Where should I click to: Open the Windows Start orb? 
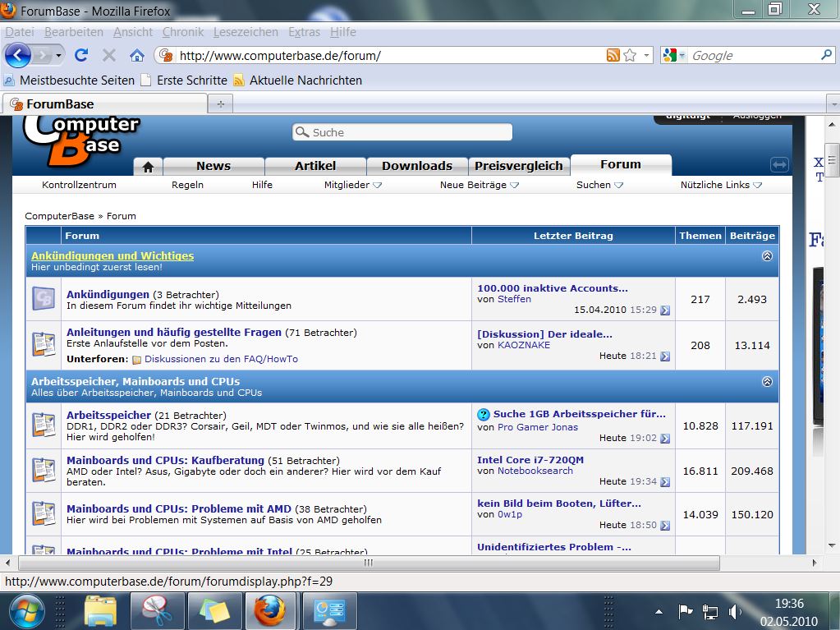(25, 612)
